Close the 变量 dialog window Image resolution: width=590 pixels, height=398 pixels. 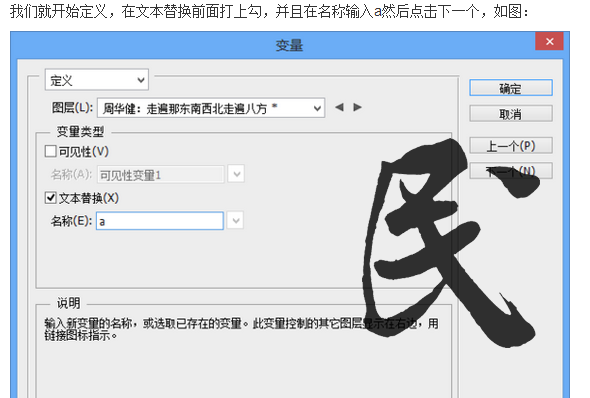(x=549, y=41)
